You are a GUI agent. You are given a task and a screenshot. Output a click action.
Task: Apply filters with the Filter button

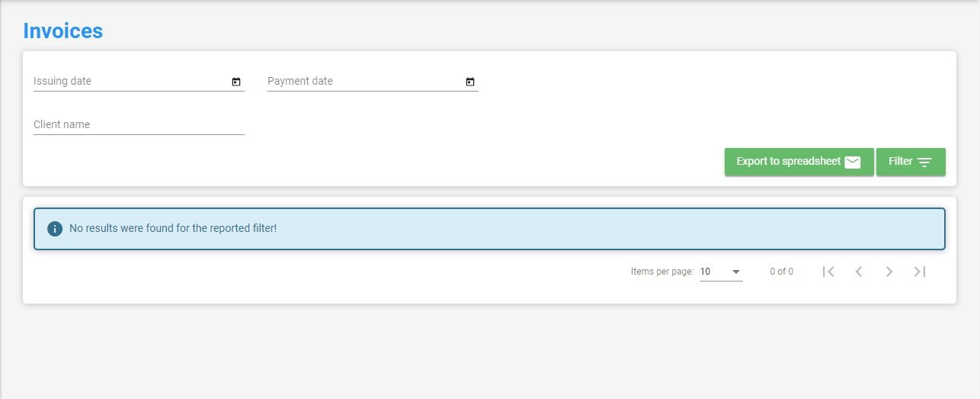[911, 162]
